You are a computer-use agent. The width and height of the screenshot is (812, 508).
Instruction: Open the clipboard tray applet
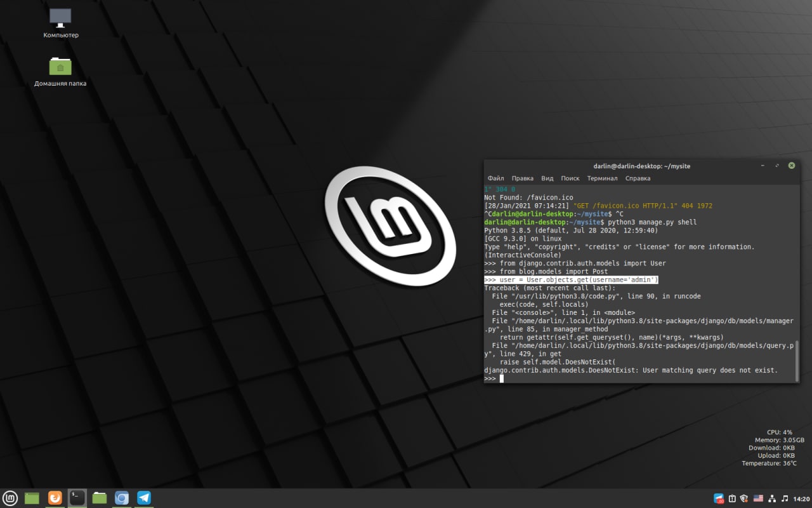732,498
